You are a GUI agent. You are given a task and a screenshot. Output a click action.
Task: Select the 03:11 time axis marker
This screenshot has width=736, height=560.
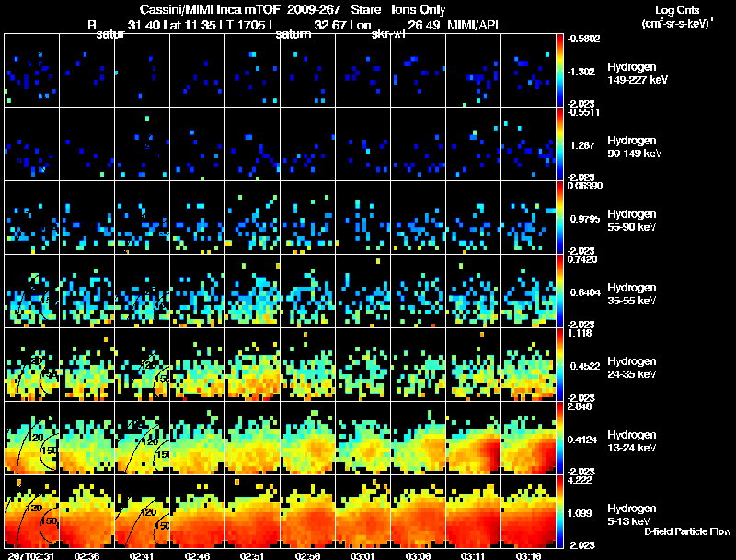pos(473,555)
